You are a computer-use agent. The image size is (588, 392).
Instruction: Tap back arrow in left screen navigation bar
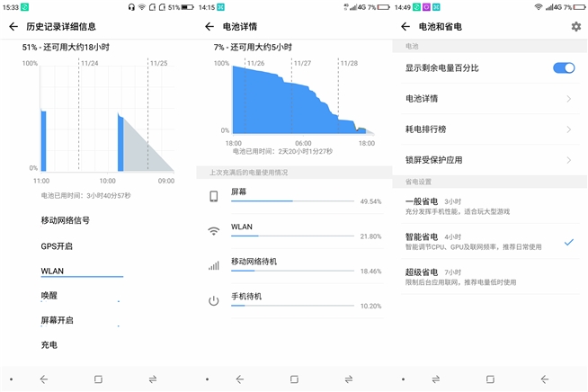coord(44,379)
